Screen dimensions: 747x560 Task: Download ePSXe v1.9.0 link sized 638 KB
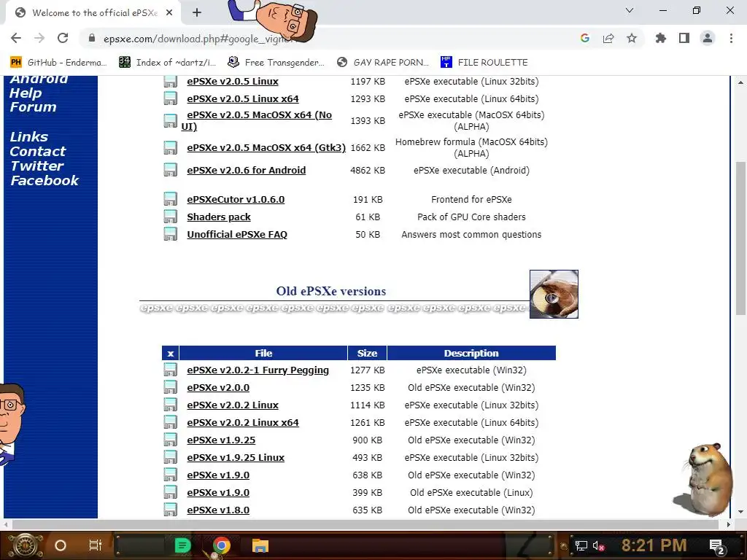coord(218,475)
